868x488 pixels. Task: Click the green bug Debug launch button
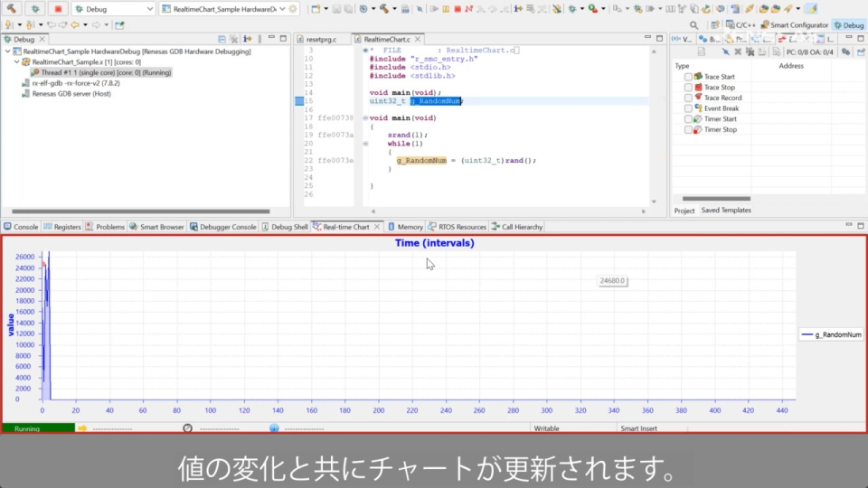coord(36,9)
